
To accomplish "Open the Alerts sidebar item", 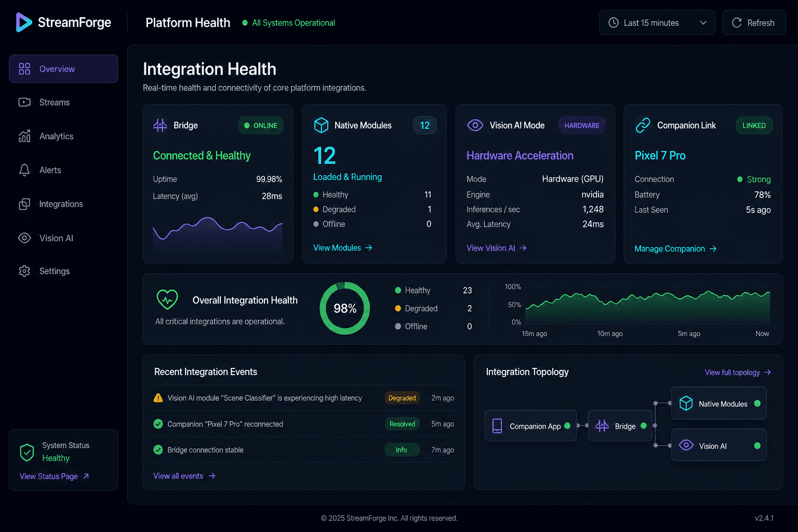I will click(x=63, y=170).
